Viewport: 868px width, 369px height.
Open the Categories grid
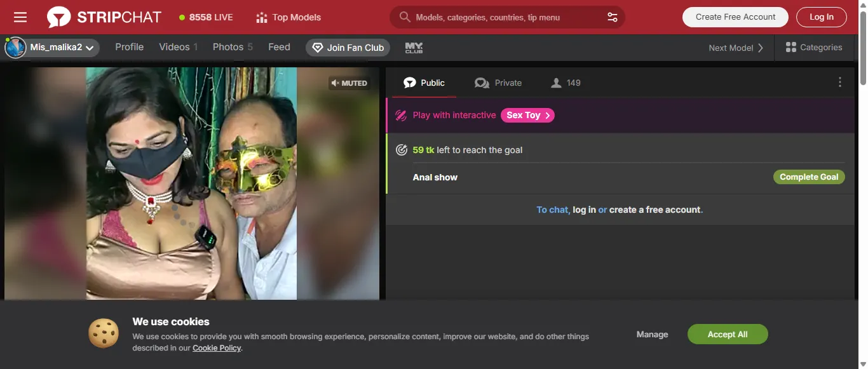[x=813, y=48]
